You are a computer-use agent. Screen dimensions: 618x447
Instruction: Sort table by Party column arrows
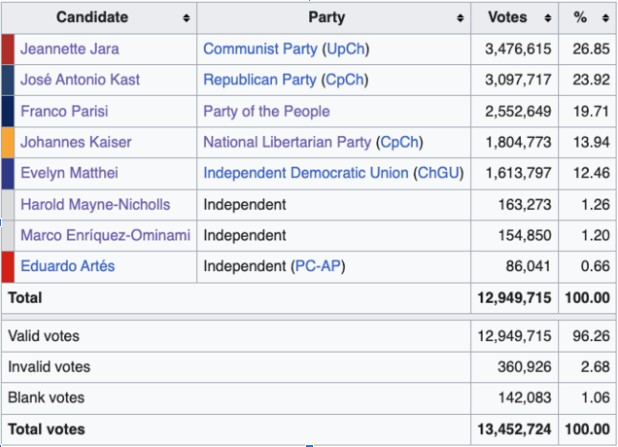pyautogui.click(x=460, y=18)
